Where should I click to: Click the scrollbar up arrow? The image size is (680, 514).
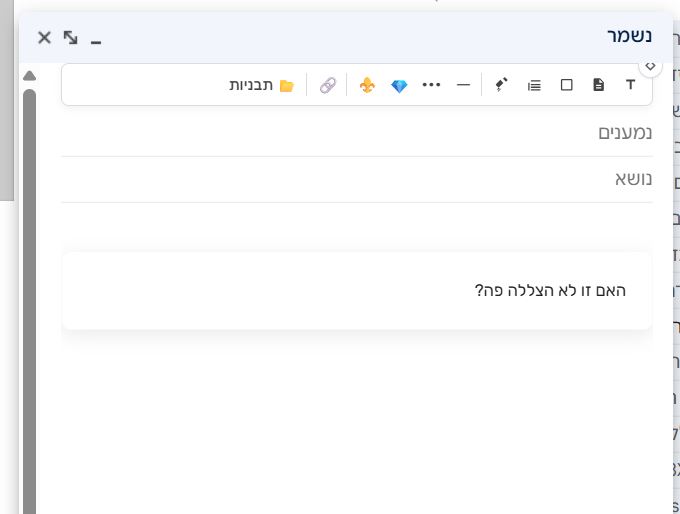(29, 75)
